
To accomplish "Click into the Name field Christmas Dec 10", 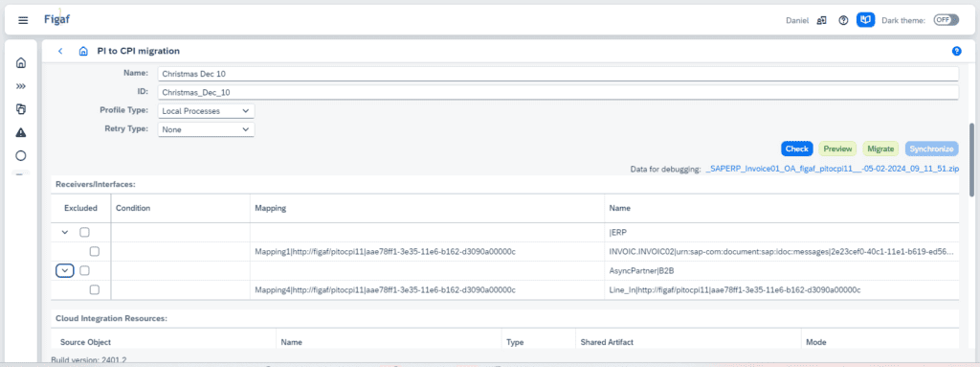I will click(x=558, y=74).
